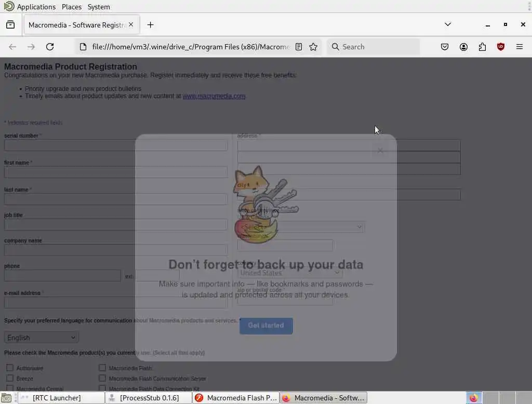Switch to Macromedia - Softw... taskbar item

click(323, 398)
